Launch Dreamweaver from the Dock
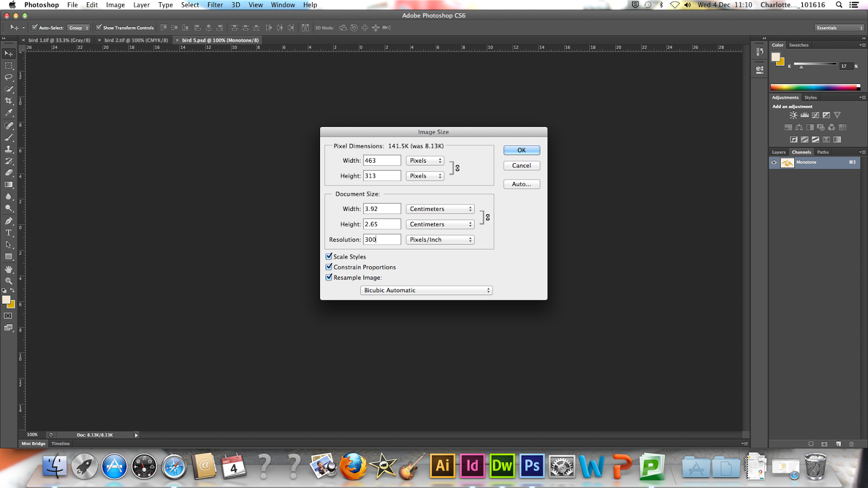Image resolution: width=868 pixels, height=488 pixels. (x=502, y=466)
